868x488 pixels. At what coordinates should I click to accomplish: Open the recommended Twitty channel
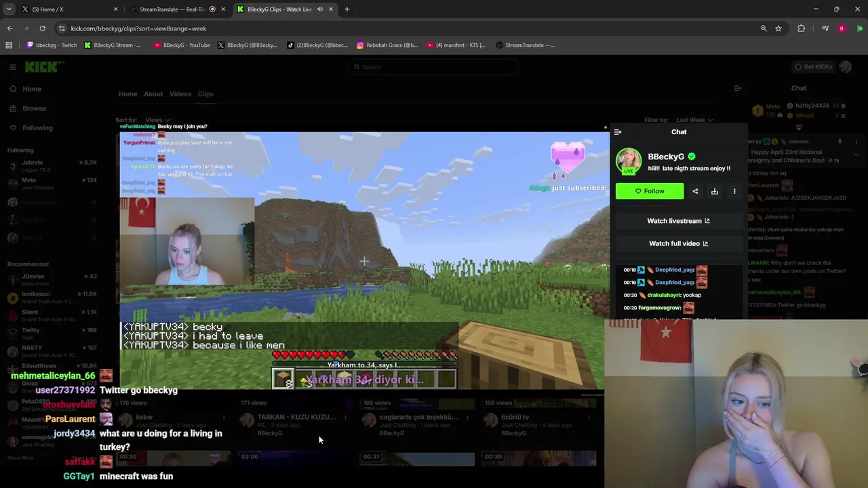53,333
